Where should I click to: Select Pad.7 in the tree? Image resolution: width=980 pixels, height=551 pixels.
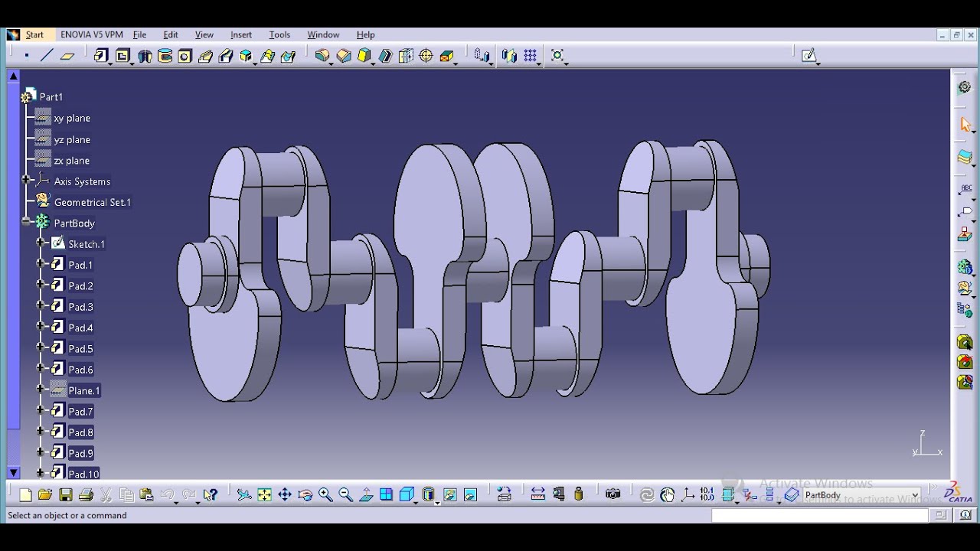pyautogui.click(x=80, y=412)
